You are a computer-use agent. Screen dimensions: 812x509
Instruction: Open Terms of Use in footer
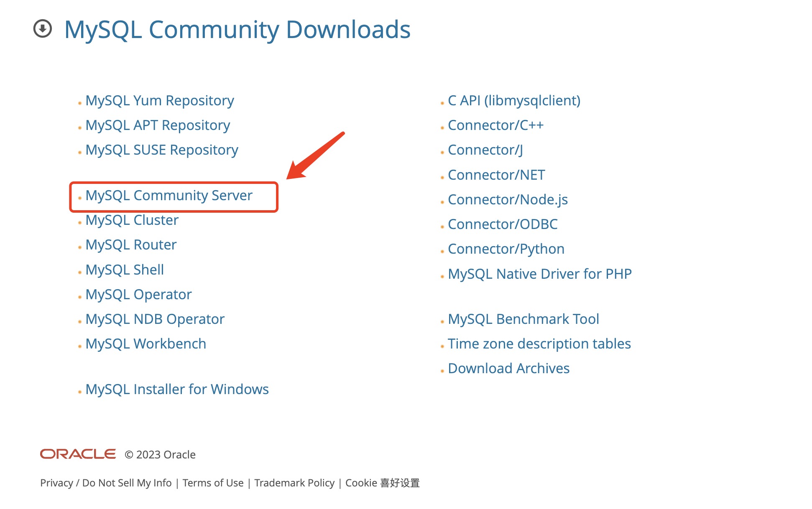tap(213, 483)
